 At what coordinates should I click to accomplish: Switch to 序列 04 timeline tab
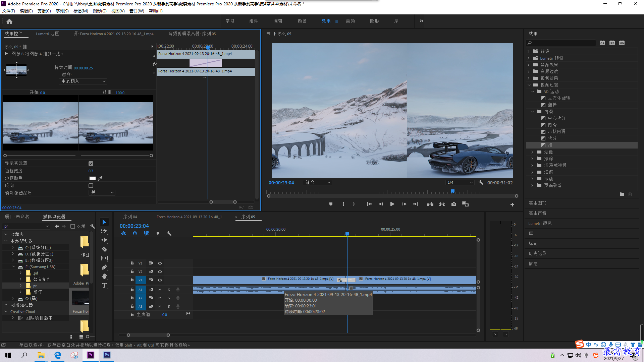[130, 217]
